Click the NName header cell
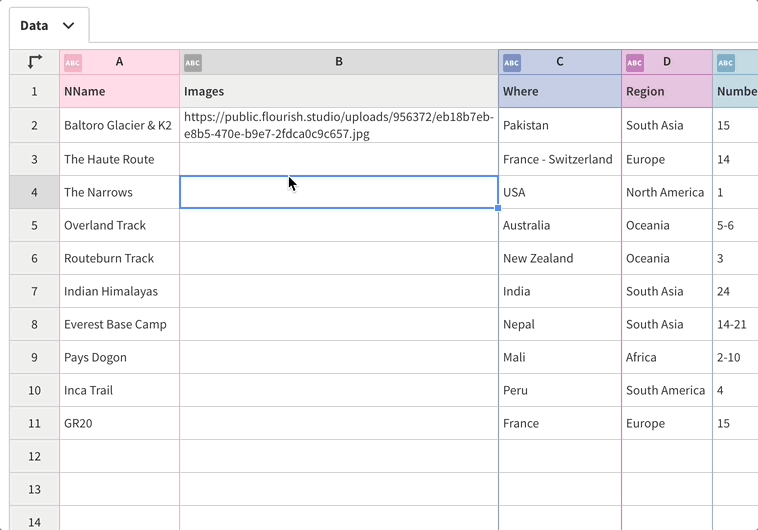Image resolution: width=758 pixels, height=530 pixels. (119, 91)
